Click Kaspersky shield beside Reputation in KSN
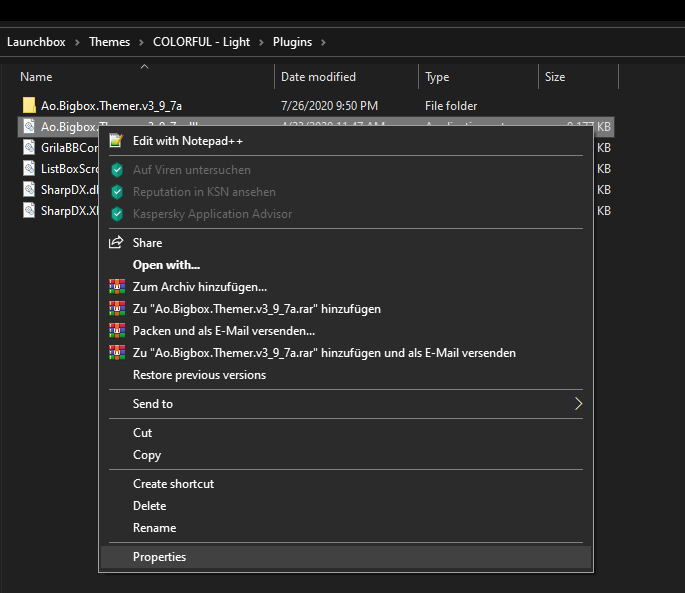This screenshot has height=593, width=685. point(117,192)
